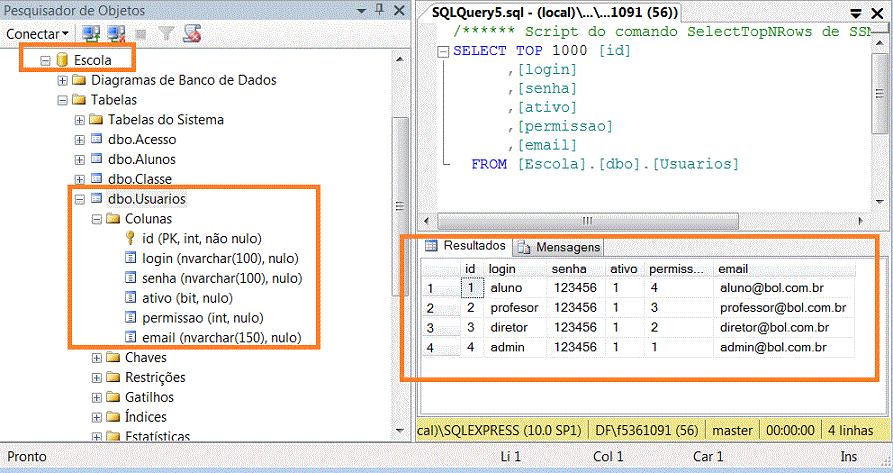Click the Colunas folder icon
This screenshot has height=473, width=893.
113,219
